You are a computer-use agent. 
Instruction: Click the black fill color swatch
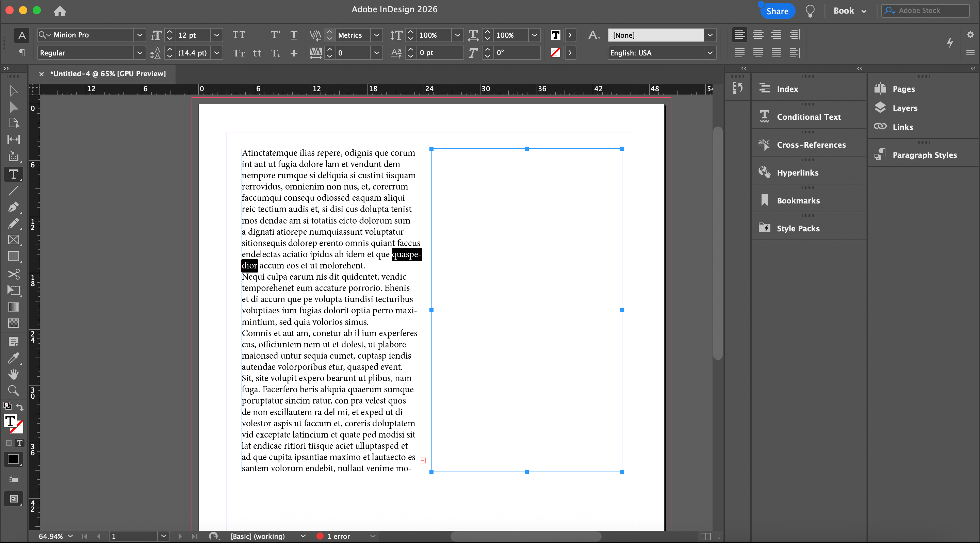(x=13, y=459)
